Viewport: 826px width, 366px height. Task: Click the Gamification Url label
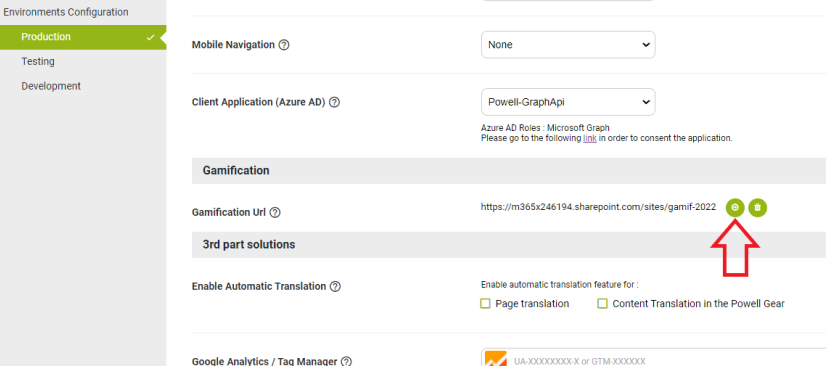click(229, 213)
